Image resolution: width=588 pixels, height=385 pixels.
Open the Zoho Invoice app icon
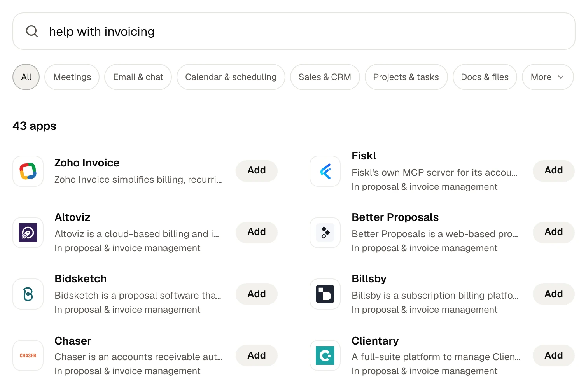[28, 171]
